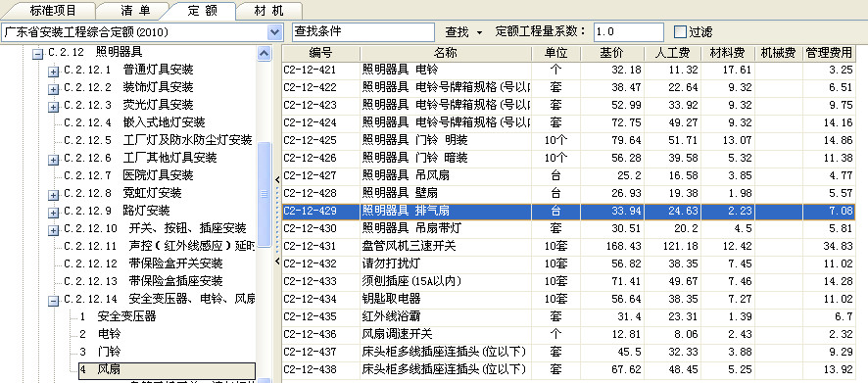The image size is (868, 383).
Task: Open the 查找 button dropdown arrow
Action: (x=479, y=33)
